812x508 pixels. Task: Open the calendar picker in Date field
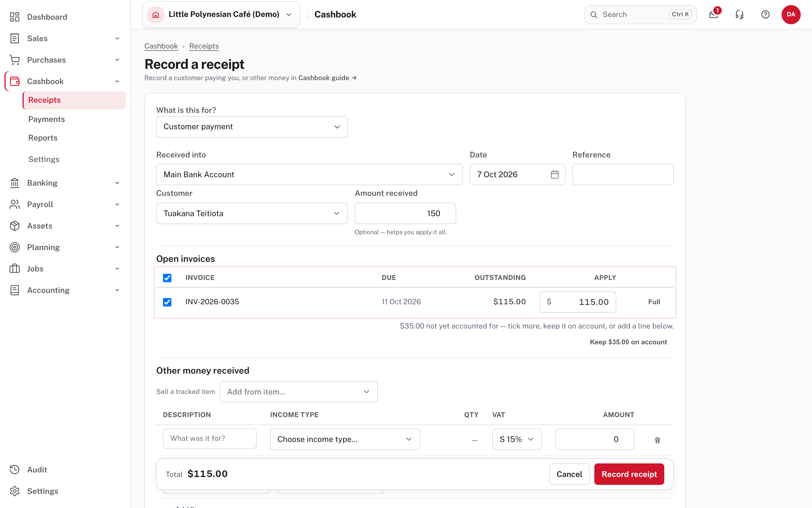(555, 174)
